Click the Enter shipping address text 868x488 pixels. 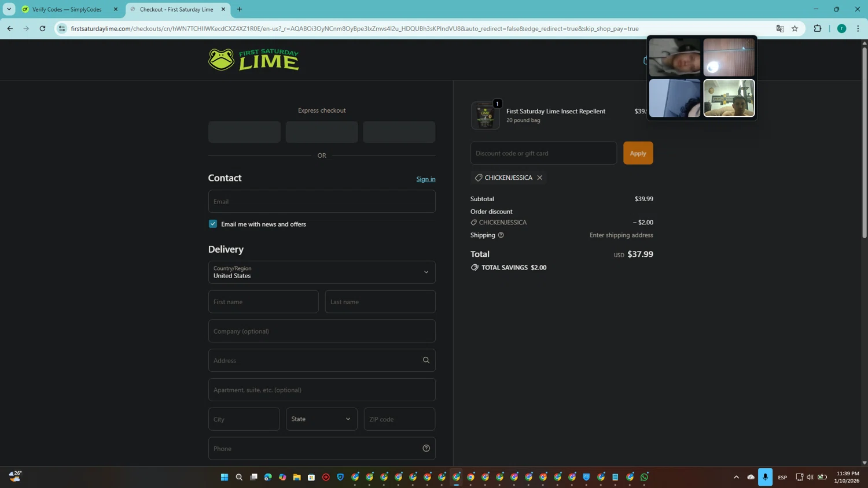(x=621, y=235)
